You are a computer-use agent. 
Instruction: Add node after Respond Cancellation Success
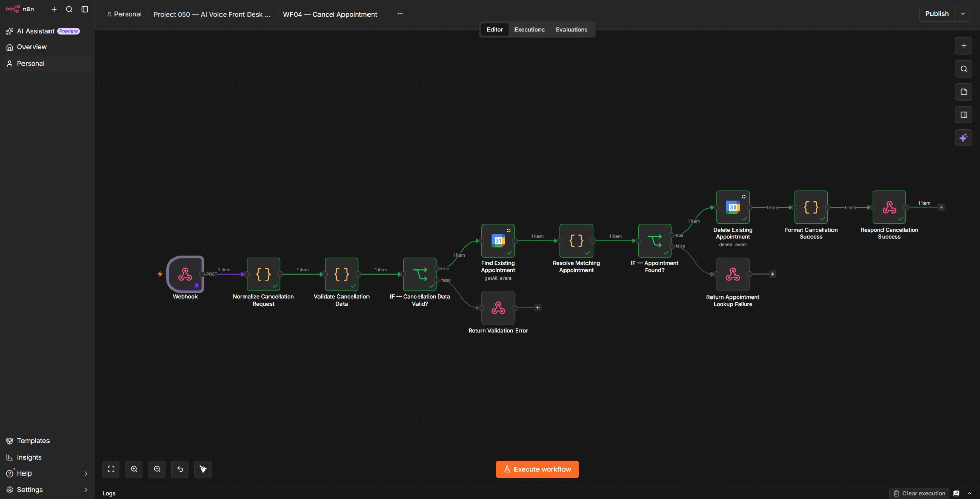click(941, 207)
